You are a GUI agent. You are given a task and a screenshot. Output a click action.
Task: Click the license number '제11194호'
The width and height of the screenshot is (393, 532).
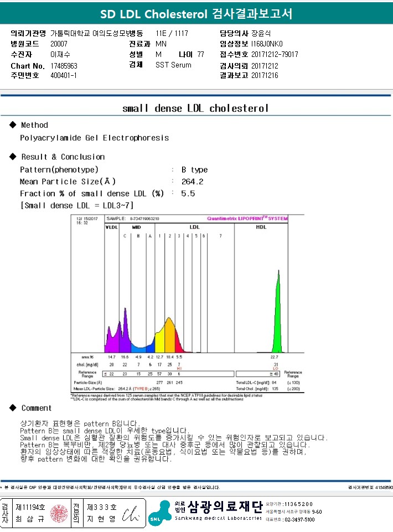[30, 507]
